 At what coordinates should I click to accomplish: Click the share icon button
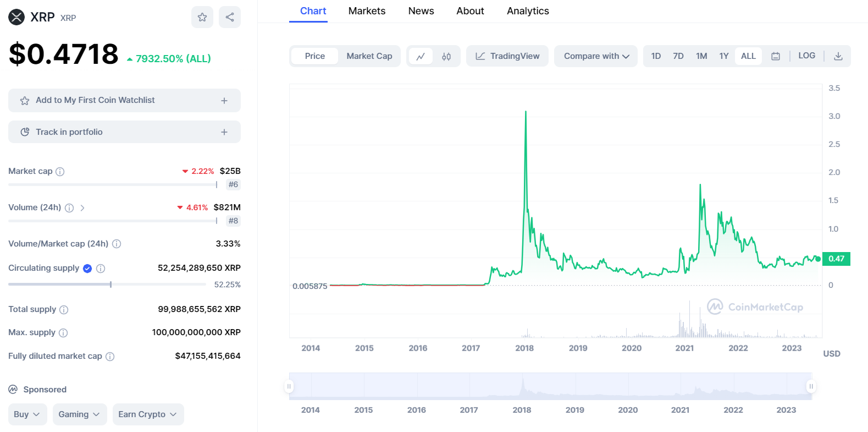(x=230, y=17)
